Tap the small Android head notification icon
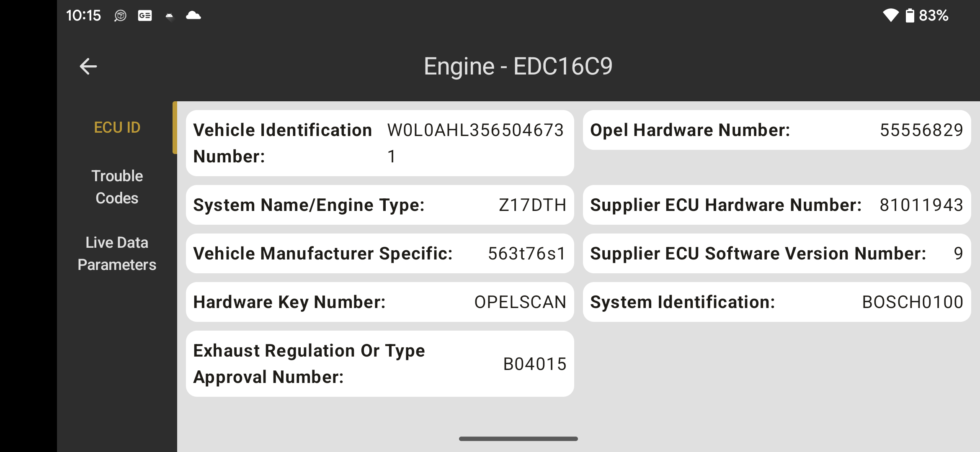980x452 pixels. coord(169,16)
